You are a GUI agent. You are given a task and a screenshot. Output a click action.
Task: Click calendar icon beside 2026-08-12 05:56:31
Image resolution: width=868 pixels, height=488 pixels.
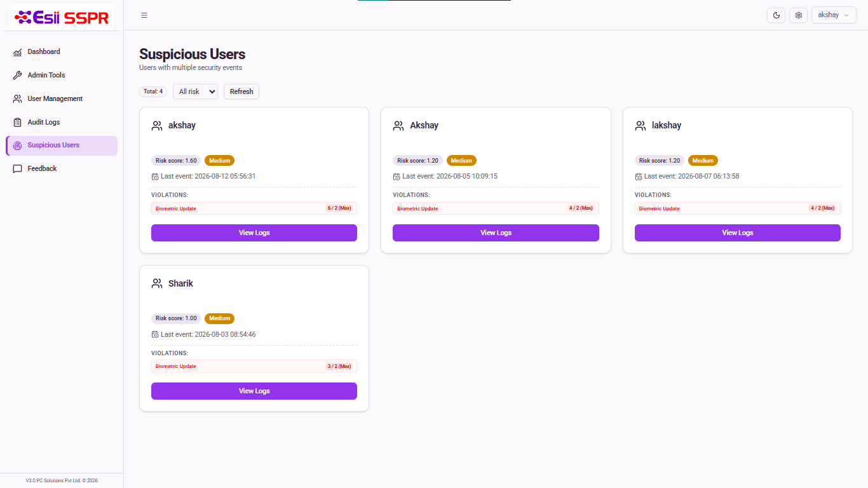pos(155,177)
